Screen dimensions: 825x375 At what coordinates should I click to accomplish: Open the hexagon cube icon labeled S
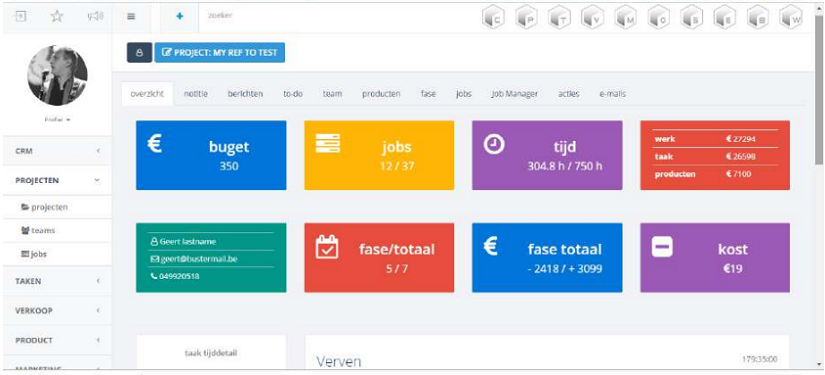[x=692, y=18]
